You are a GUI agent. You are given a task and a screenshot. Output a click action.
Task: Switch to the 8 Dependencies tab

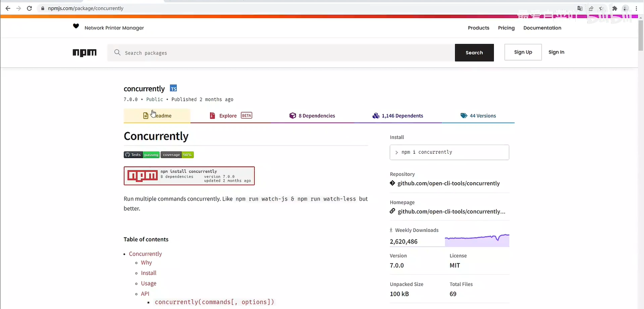312,116
